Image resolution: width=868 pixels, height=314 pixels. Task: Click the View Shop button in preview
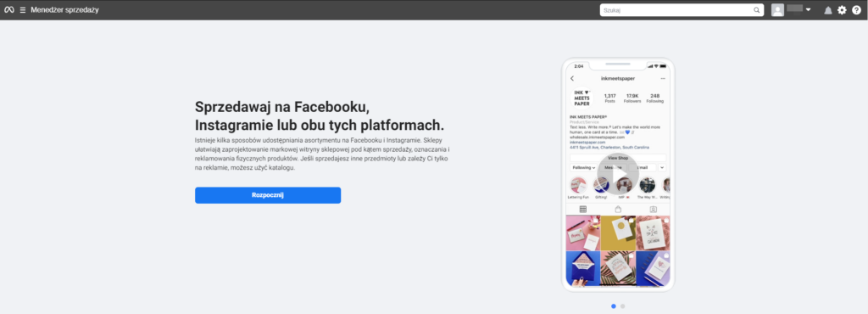coord(618,158)
